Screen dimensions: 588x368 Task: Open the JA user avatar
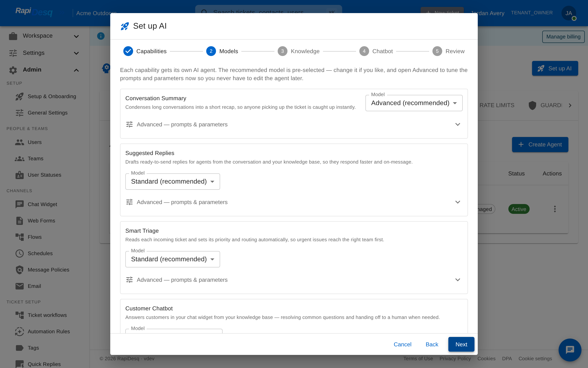(569, 13)
